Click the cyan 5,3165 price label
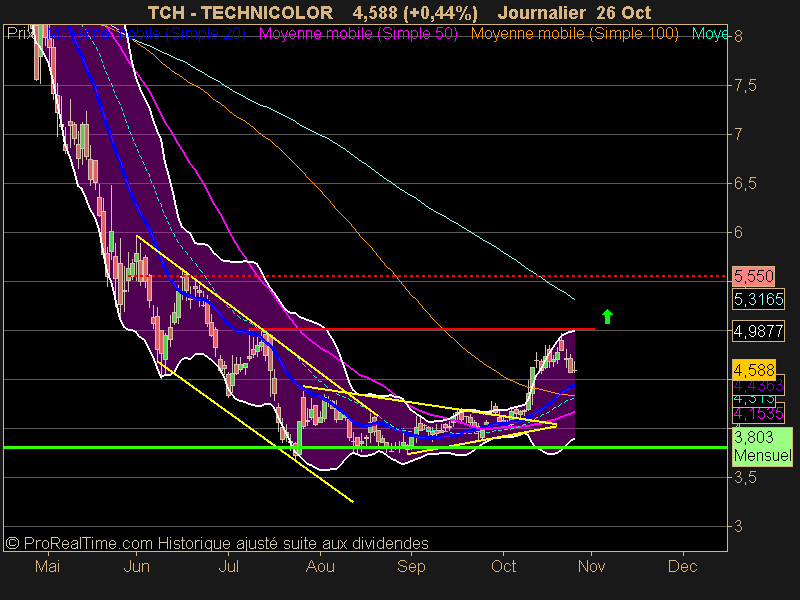Viewport: 800px width, 600px height. coord(758,299)
